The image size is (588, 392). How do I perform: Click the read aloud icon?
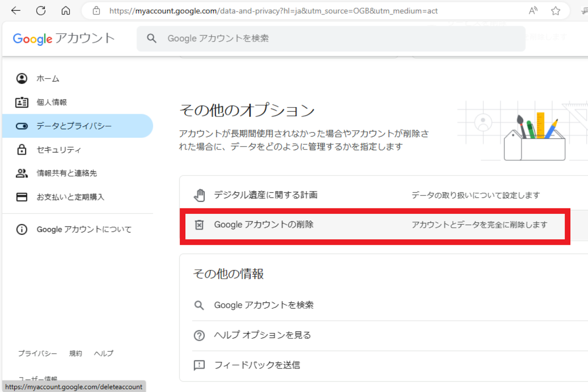click(533, 11)
